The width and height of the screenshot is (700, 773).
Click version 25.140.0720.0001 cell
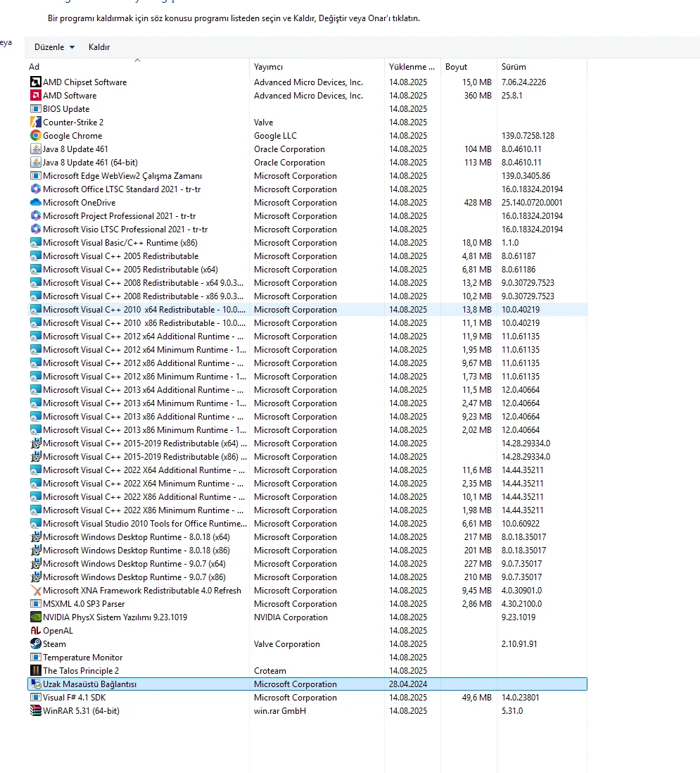tap(532, 202)
